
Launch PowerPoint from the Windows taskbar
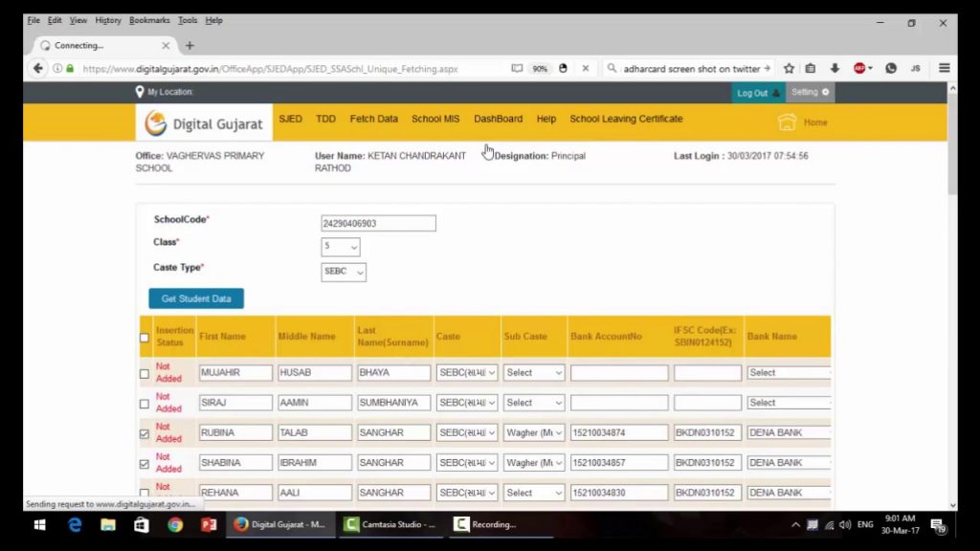[x=209, y=524]
